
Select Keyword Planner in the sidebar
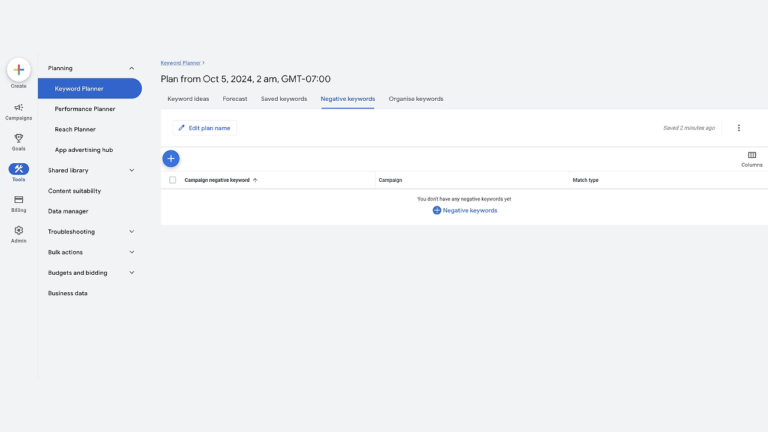pyautogui.click(x=90, y=89)
